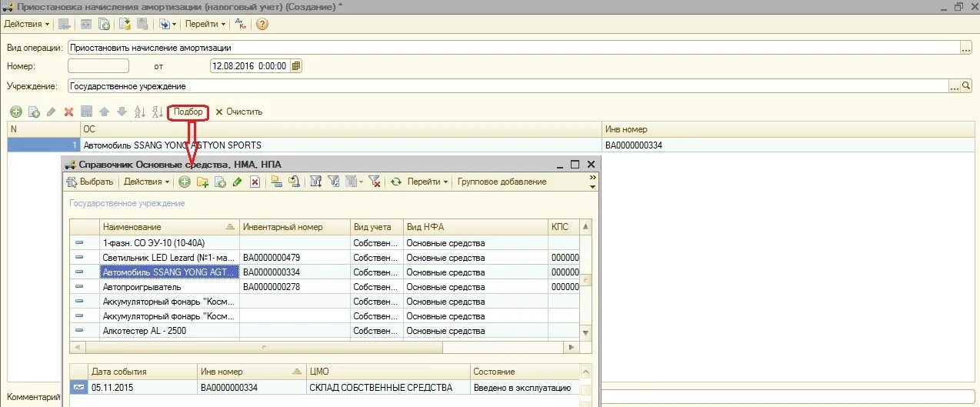Click inventory number BA0000000278 cell
Viewport: 980px width, 407px height.
pos(295,287)
